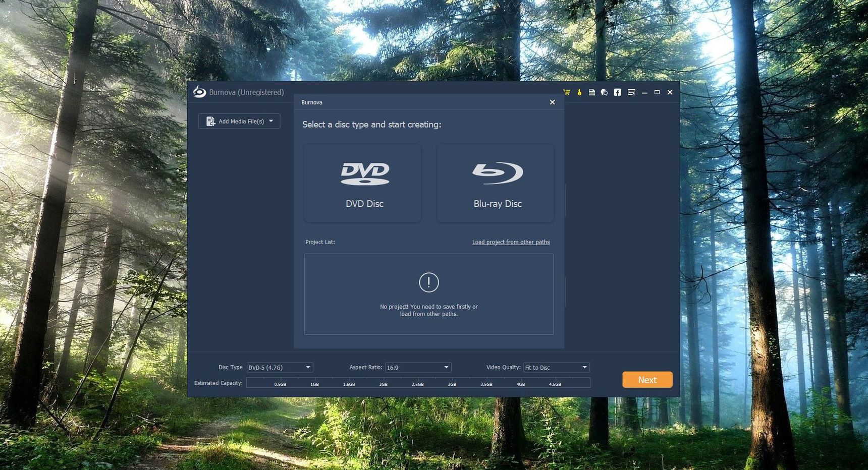The width and height of the screenshot is (868, 470).
Task: Click the orange Next button
Action: click(647, 380)
